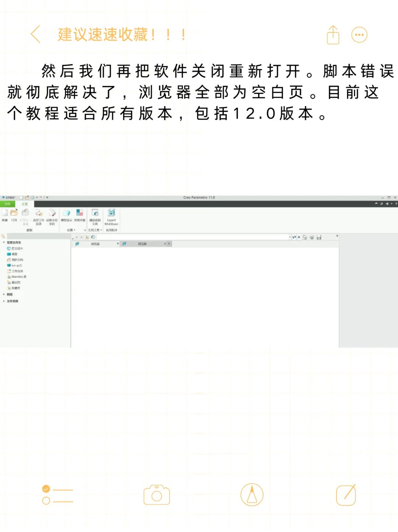The width and height of the screenshot is (398, 532).
Task: Click the back arrow in the embedded browser toolbar
Action: tap(77, 237)
